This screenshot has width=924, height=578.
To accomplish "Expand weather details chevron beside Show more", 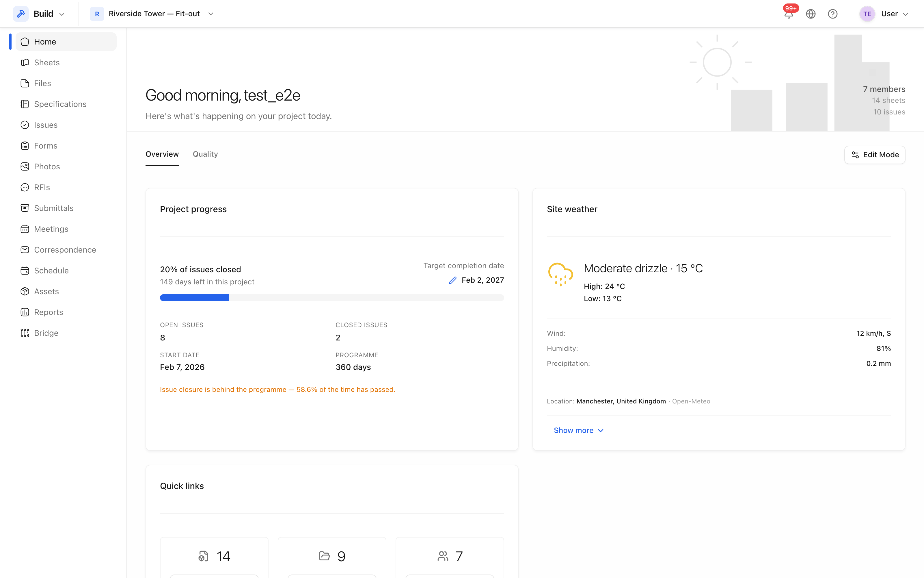I will (x=601, y=431).
